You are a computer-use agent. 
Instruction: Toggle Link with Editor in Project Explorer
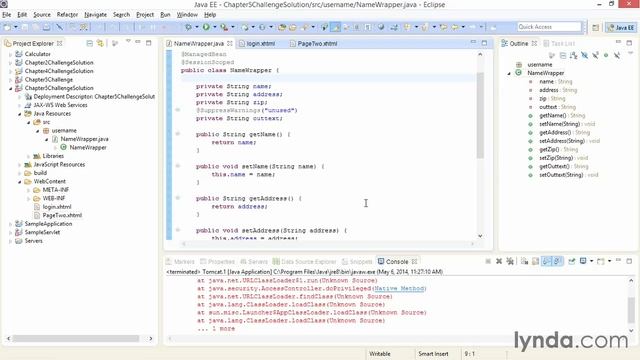[100, 43]
